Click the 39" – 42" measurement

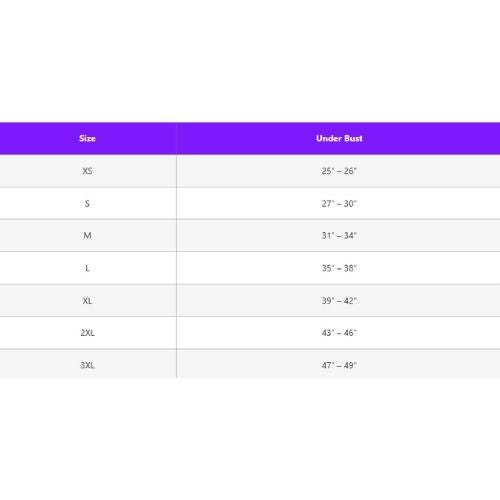(x=339, y=301)
